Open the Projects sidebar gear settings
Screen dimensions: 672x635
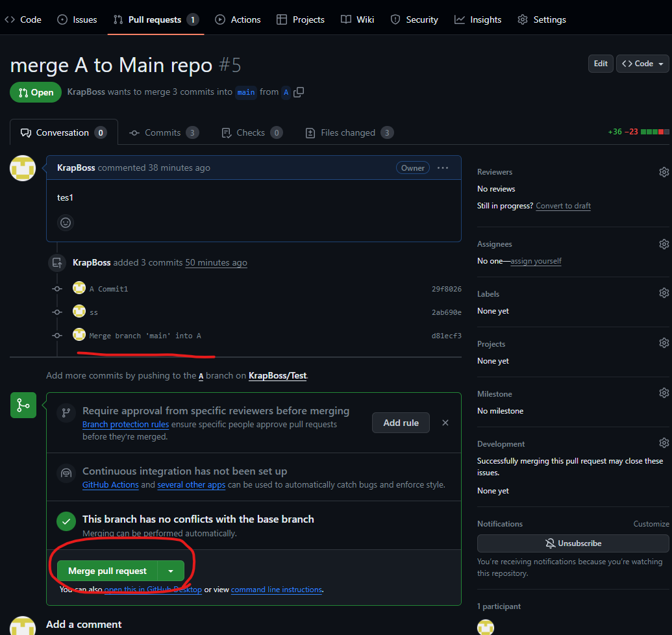tap(664, 343)
